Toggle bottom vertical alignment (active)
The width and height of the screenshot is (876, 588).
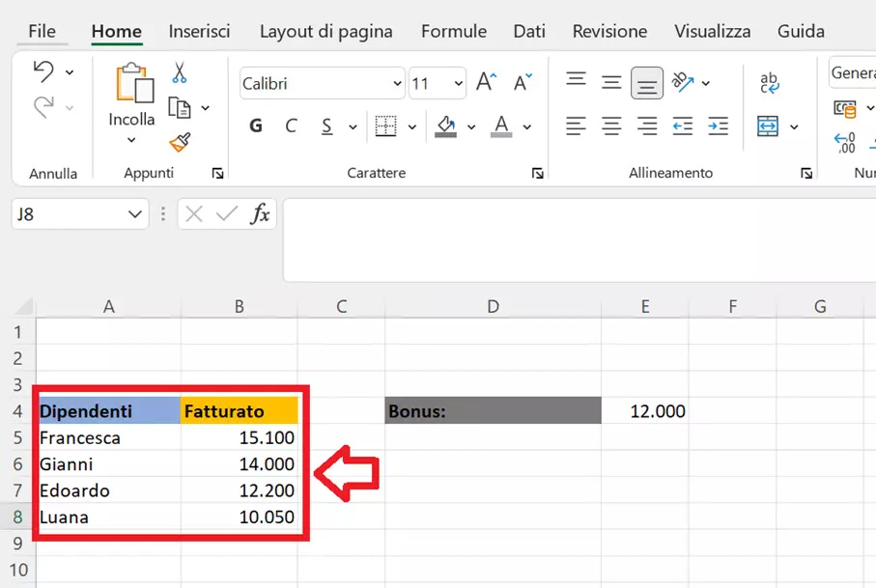point(647,83)
